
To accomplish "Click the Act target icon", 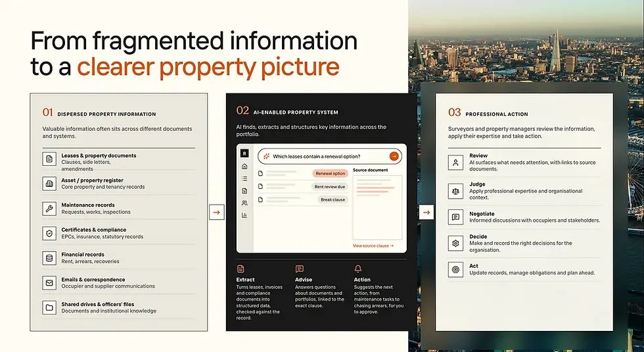I will [x=455, y=270].
